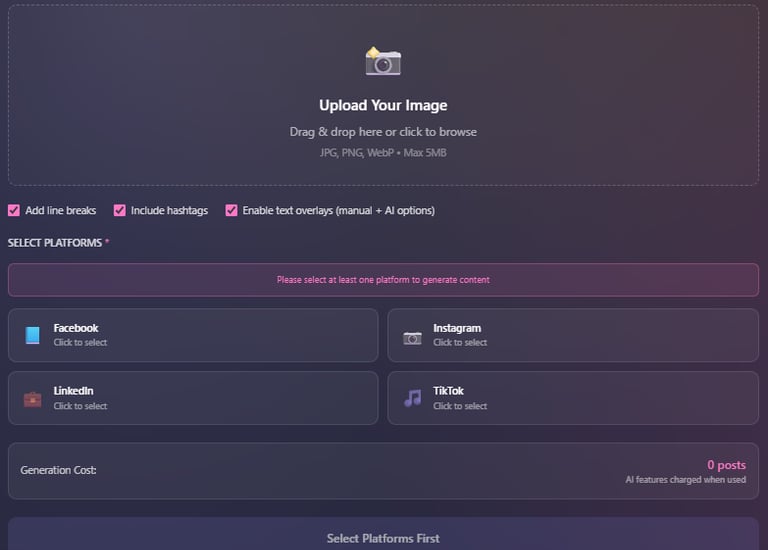Click the Add line breaks label text
768x550 pixels.
pos(61,211)
